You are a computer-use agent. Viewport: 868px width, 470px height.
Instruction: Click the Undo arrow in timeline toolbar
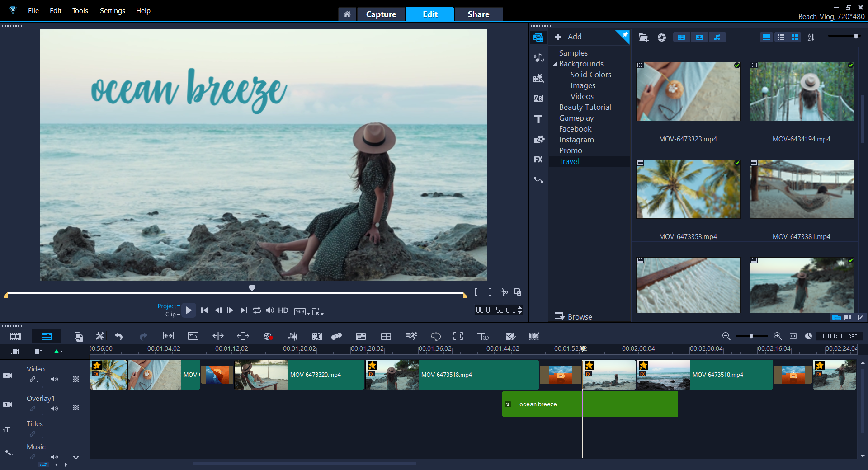119,336
